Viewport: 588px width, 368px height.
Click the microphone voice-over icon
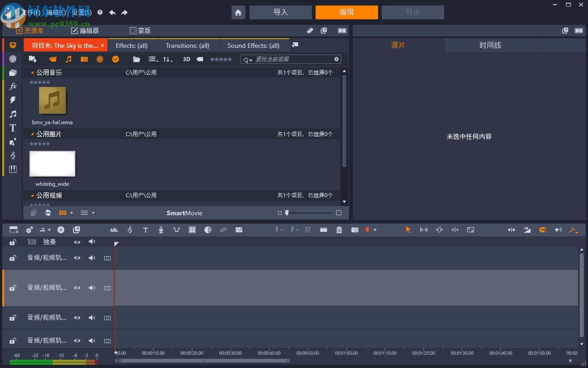click(161, 230)
